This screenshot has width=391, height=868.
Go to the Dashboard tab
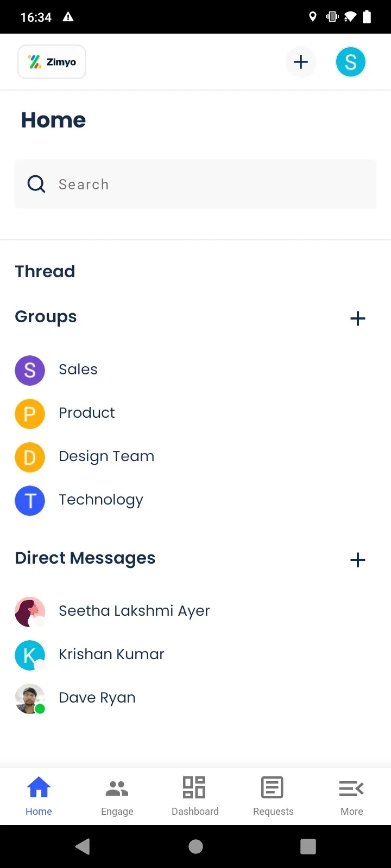click(195, 796)
